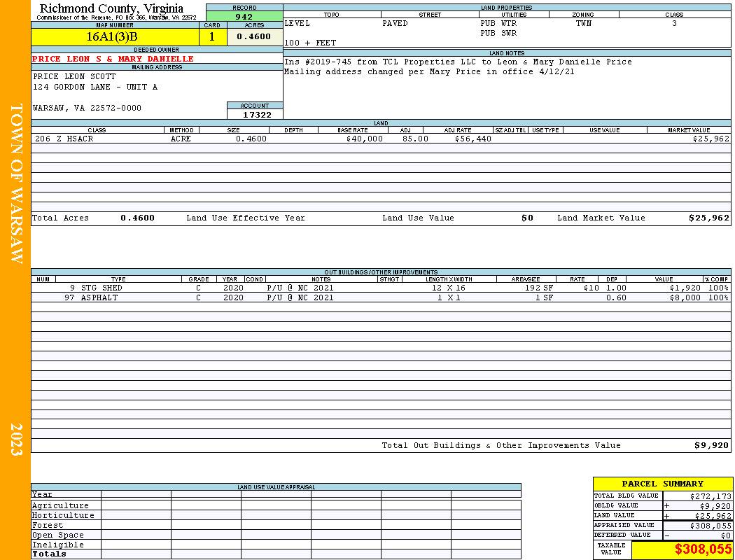Click land adjustment 85.00

tap(415, 139)
